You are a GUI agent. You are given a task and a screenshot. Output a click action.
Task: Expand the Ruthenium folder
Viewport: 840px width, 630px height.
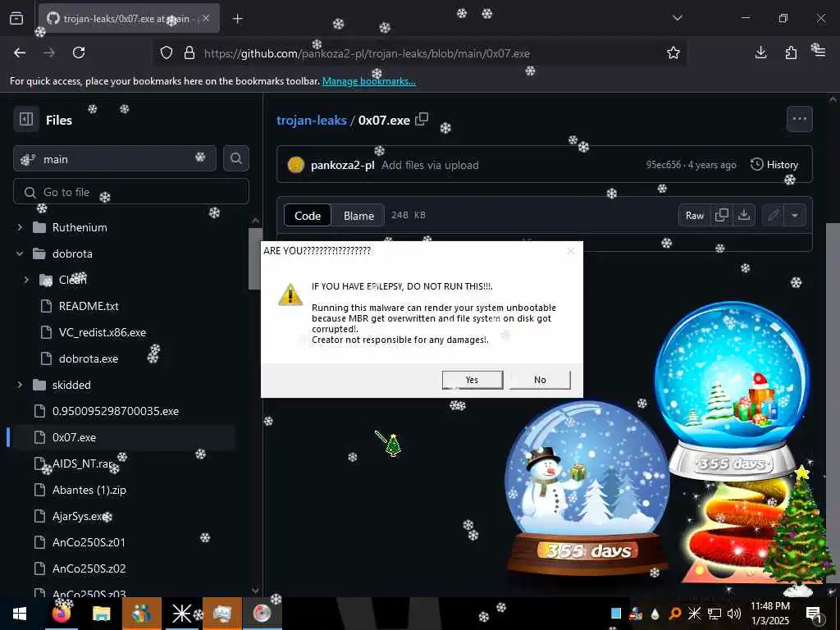[20, 227]
